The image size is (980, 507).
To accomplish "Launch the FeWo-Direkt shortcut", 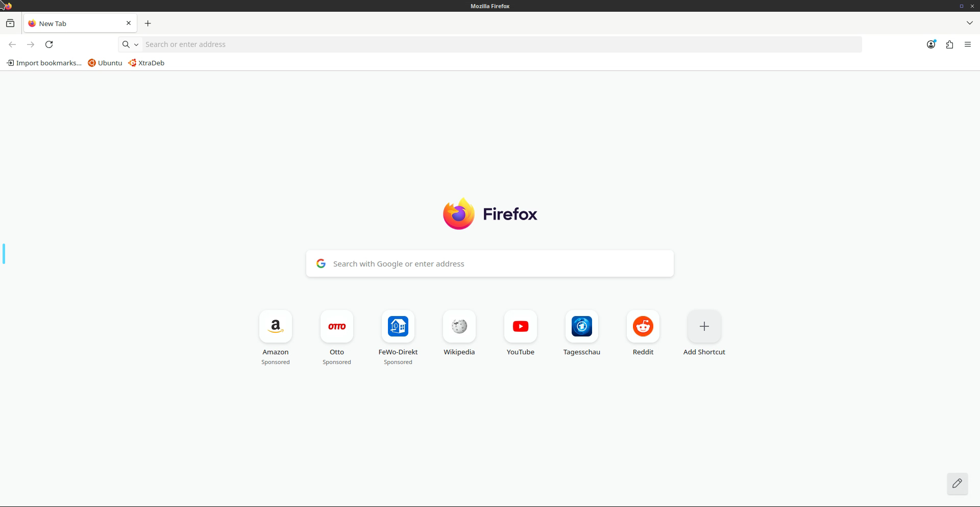I will (x=398, y=327).
